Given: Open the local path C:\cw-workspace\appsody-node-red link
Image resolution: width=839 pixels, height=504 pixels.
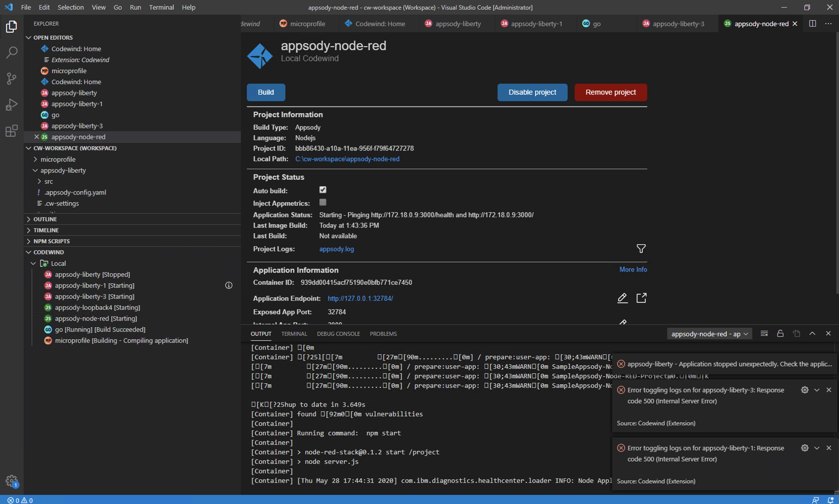Looking at the screenshot, I should (347, 159).
